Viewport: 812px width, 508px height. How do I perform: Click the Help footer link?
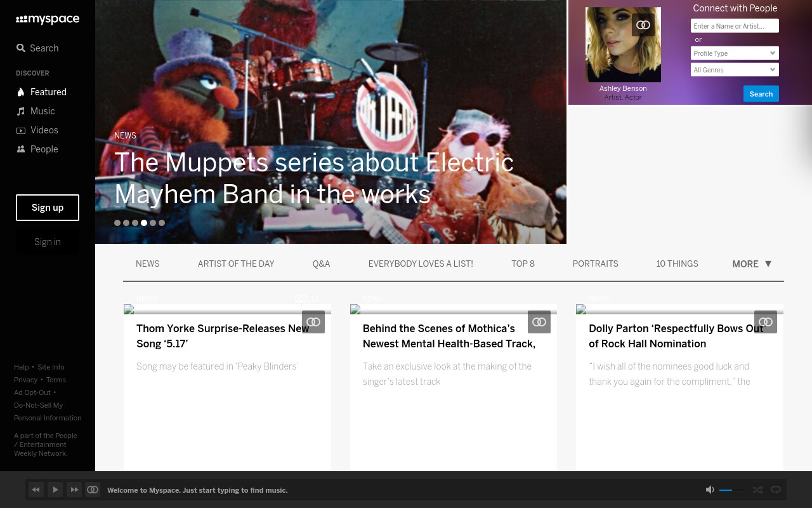[x=22, y=367]
